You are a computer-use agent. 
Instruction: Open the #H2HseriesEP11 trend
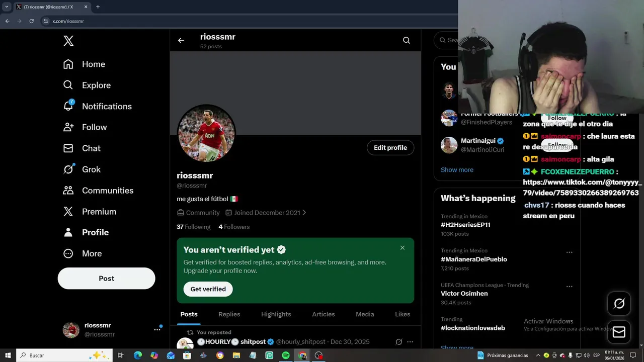[x=465, y=225]
